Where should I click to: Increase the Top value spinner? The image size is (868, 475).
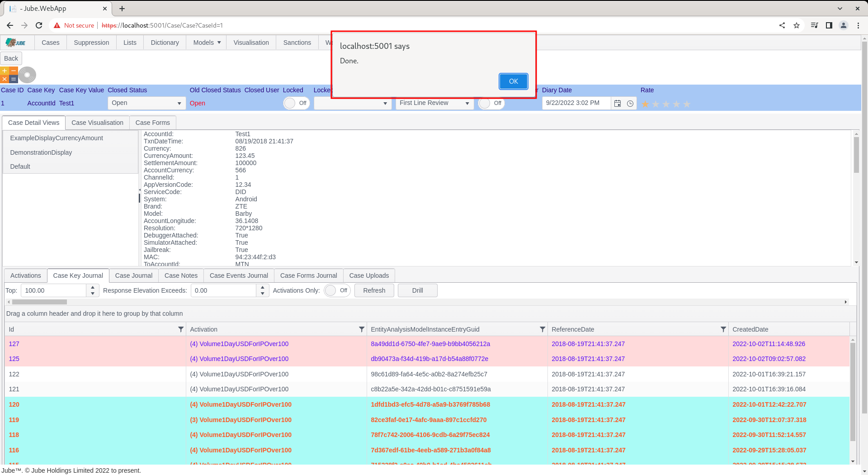[93, 287]
